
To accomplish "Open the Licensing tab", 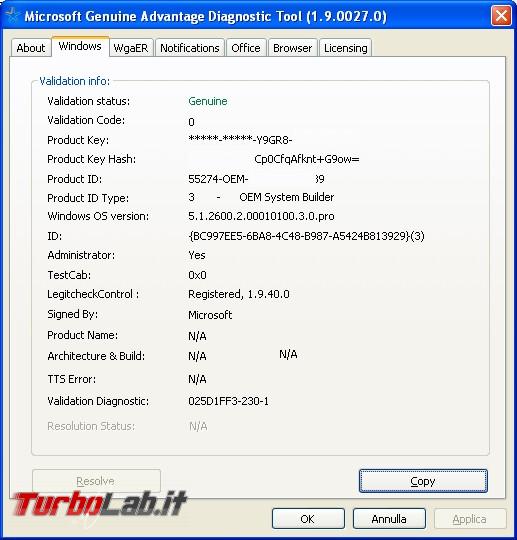I will coord(345,48).
